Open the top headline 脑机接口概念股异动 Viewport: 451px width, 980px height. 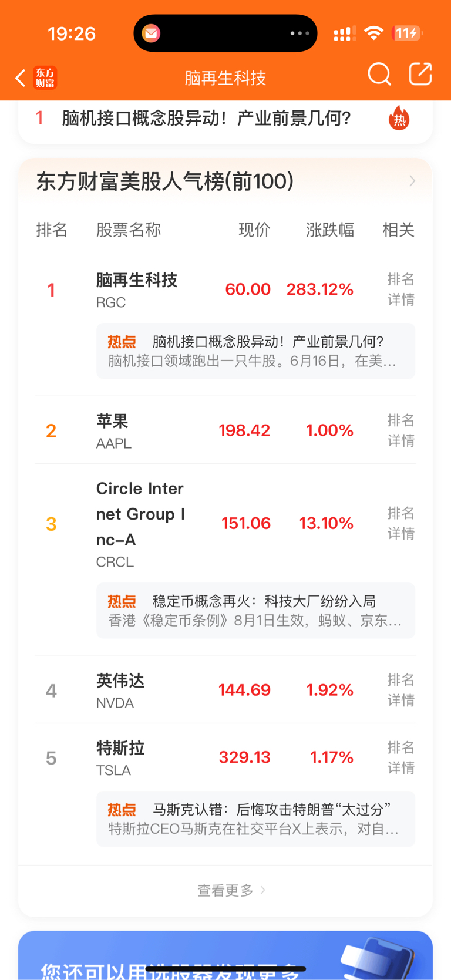(x=207, y=118)
